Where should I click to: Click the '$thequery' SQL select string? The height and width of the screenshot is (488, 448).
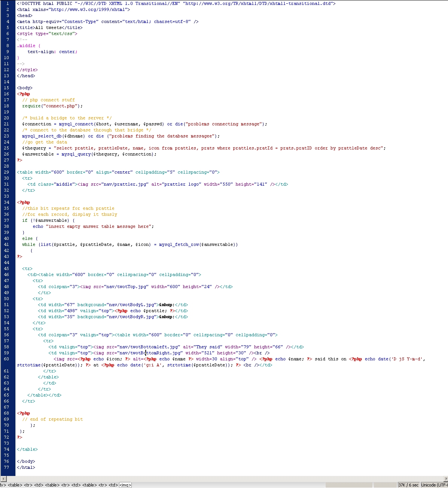219,148
